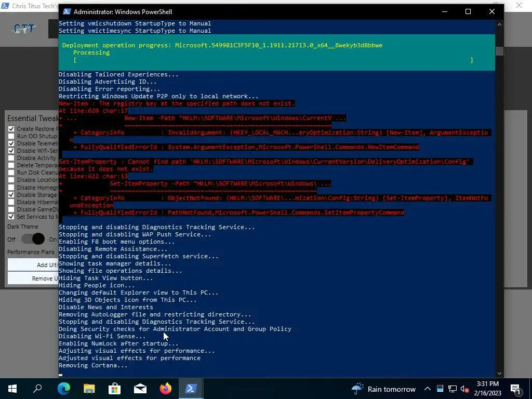Show hidden system tray icons
Viewport: 532px width, 399px height.
click(428, 389)
